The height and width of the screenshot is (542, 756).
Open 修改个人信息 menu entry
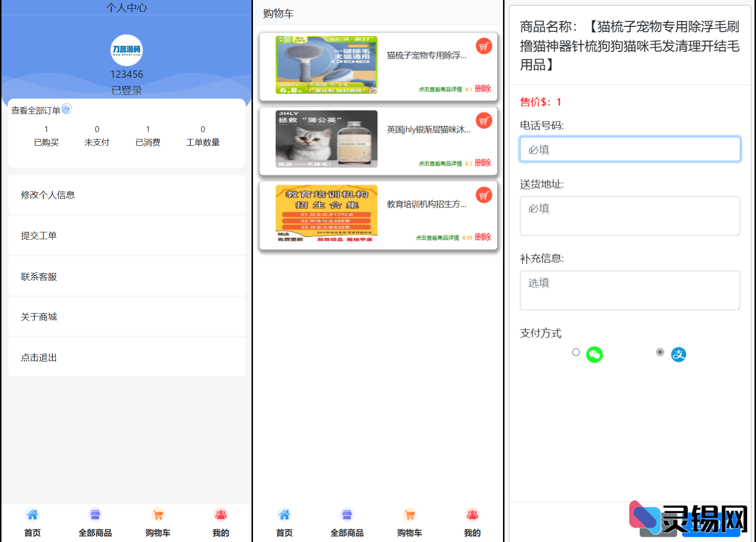47,194
